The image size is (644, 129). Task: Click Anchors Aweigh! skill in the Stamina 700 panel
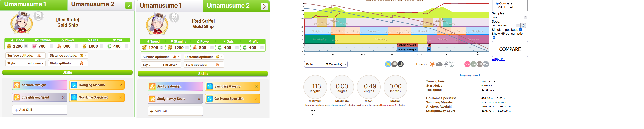pos(39,85)
